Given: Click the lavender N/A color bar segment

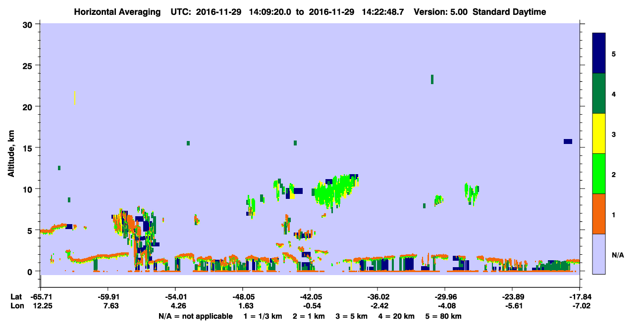Looking at the screenshot, I should pos(599,254).
